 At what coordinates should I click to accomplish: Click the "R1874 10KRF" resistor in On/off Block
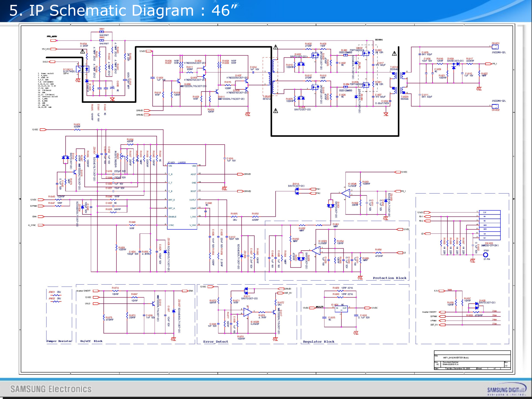(x=115, y=291)
